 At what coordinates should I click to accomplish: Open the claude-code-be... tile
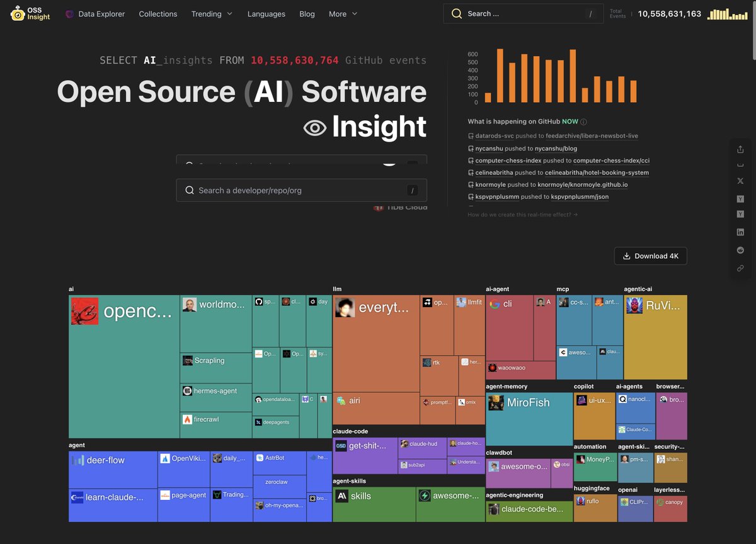[529, 511]
